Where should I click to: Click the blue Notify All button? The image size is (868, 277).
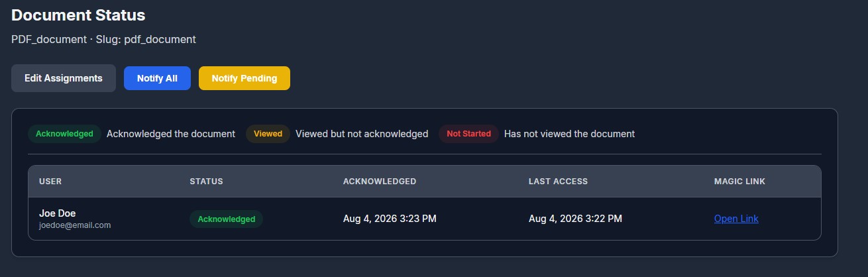(x=157, y=78)
